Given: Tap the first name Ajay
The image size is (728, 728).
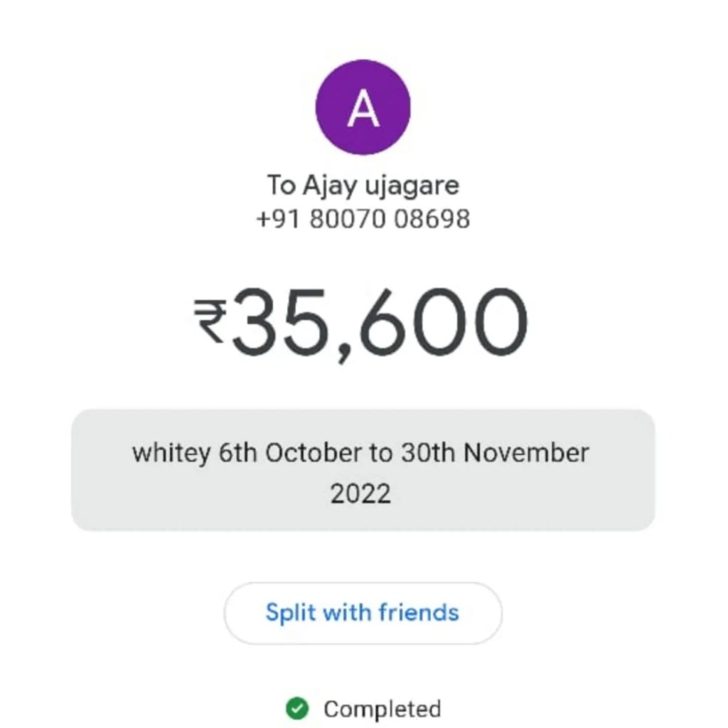Looking at the screenshot, I should coord(330,187).
